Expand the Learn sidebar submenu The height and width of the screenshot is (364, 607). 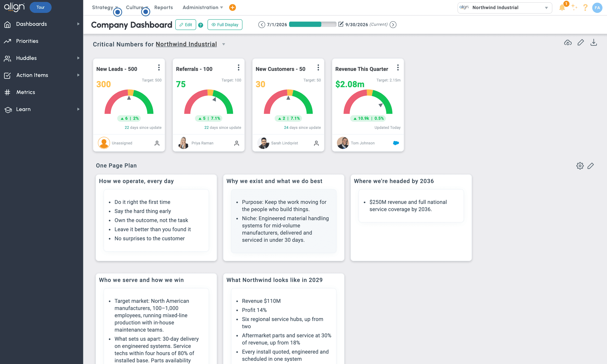click(x=78, y=109)
